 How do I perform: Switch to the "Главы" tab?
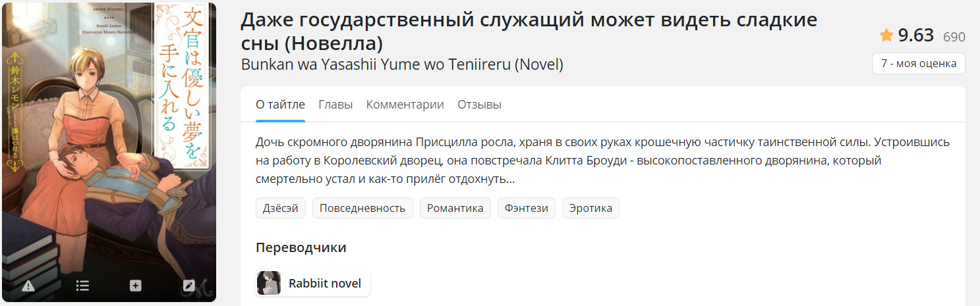tap(335, 105)
